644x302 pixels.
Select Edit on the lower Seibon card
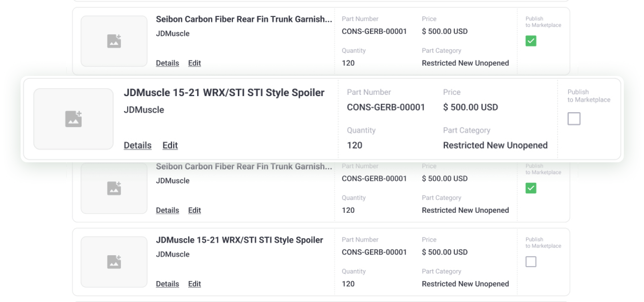click(x=194, y=210)
